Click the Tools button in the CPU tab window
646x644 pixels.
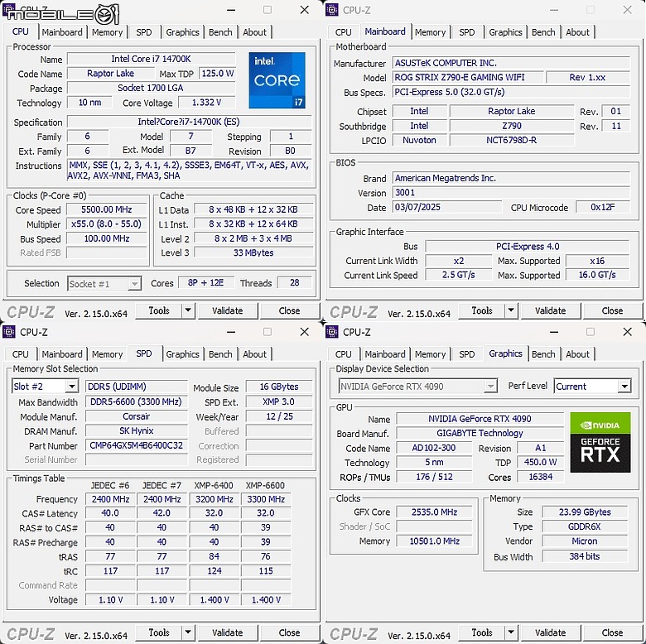tap(159, 310)
